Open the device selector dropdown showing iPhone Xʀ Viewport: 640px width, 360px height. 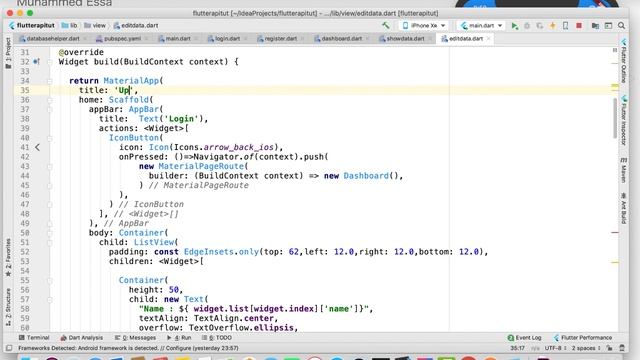click(423, 26)
